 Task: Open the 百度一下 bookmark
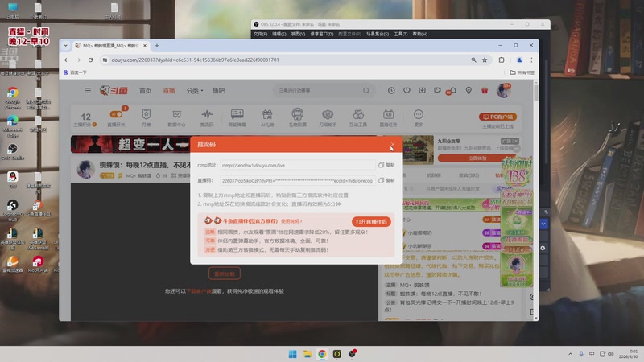click(x=75, y=72)
